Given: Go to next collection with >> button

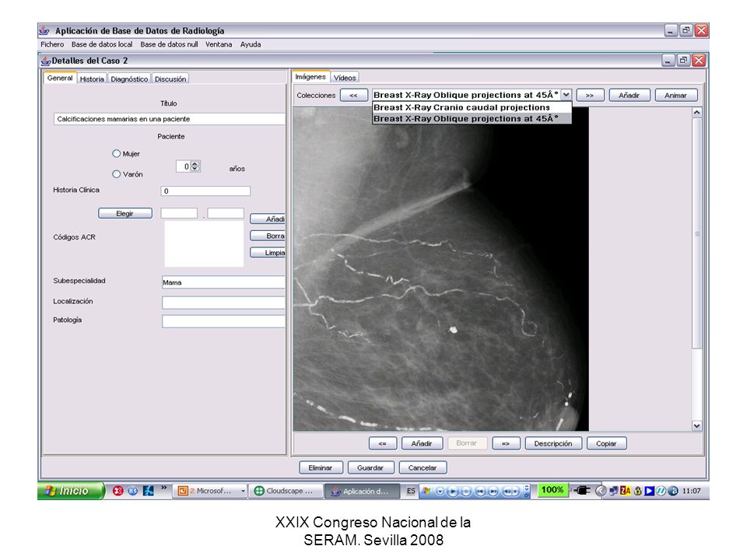Looking at the screenshot, I should pos(591,95).
